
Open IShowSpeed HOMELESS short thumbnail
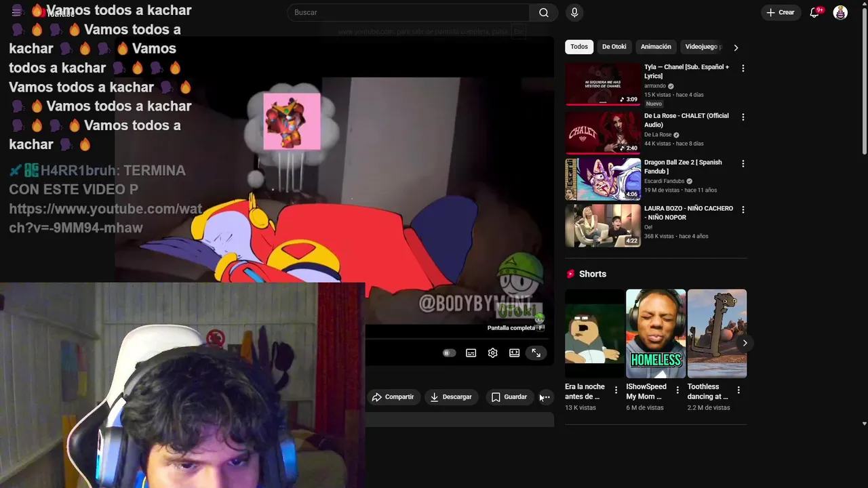[x=656, y=333]
